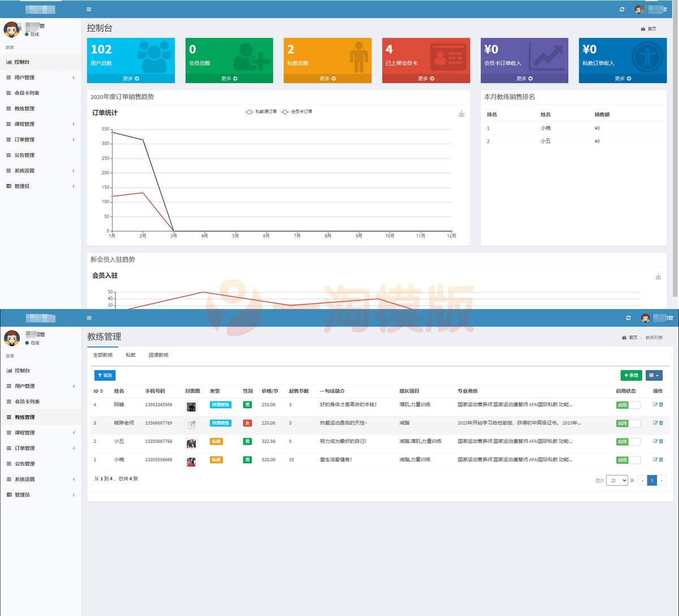This screenshot has height=616, width=679.
Task: Click the blue 筛选 filter button
Action: coord(105,375)
